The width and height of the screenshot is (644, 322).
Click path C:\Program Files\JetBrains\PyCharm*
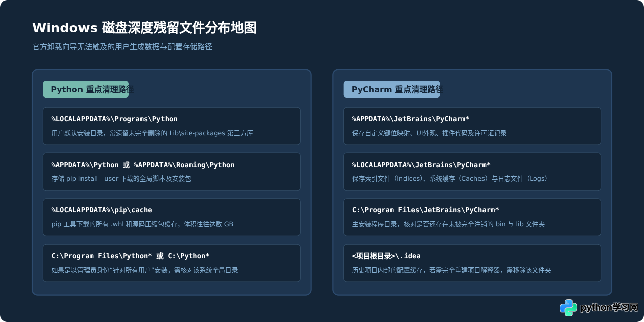(x=425, y=210)
